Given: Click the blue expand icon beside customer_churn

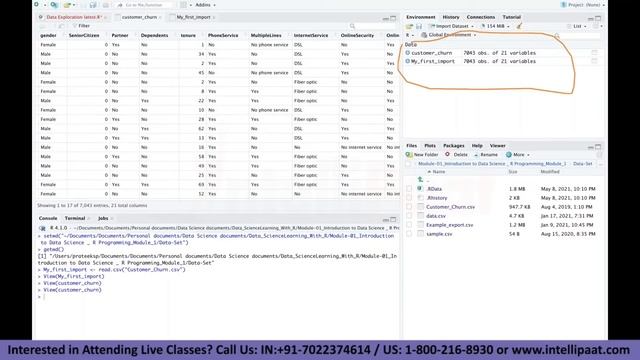Looking at the screenshot, I should 407,53.
